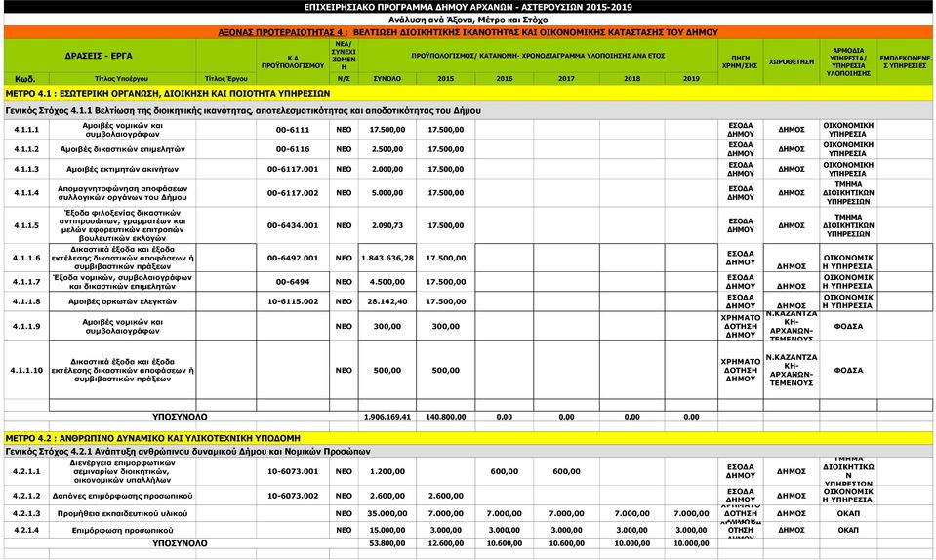Select the yellow 'ΜΕΤΡΟ 4.2' section row
The width and height of the screenshot is (936, 560).
coord(468,438)
